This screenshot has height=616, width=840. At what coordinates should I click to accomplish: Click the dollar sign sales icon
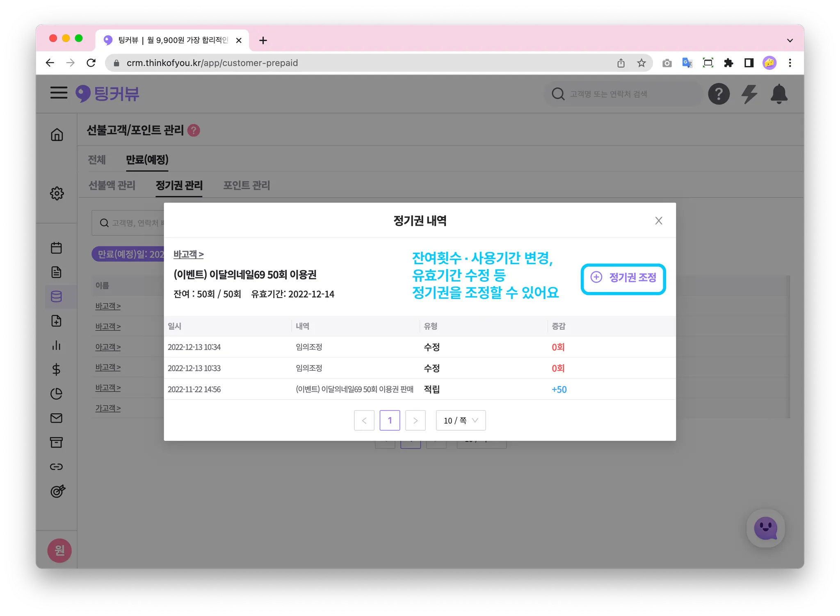(x=57, y=370)
